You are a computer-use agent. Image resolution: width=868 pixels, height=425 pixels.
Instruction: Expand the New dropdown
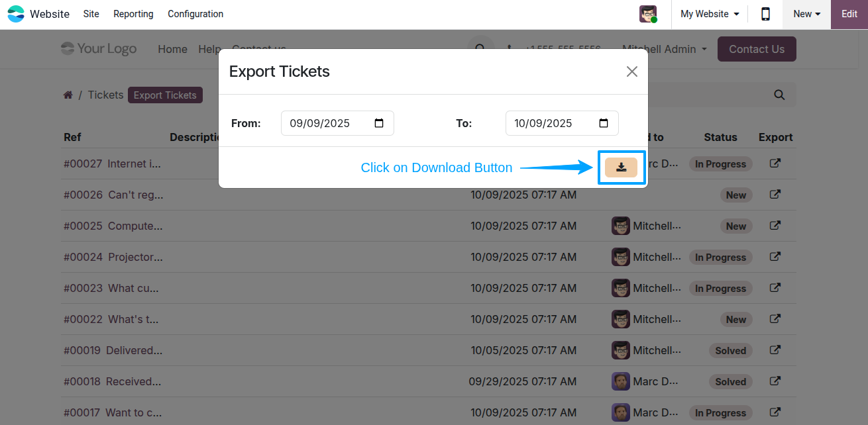(806, 14)
